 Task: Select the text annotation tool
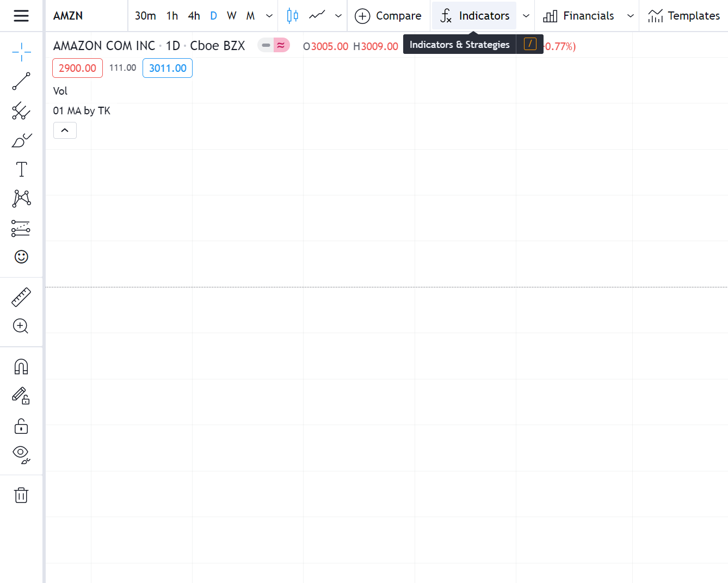click(x=21, y=169)
